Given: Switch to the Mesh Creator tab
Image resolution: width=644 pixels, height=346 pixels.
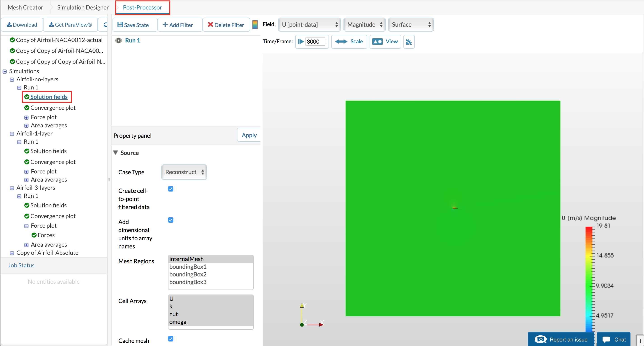Looking at the screenshot, I should pyautogui.click(x=25, y=7).
